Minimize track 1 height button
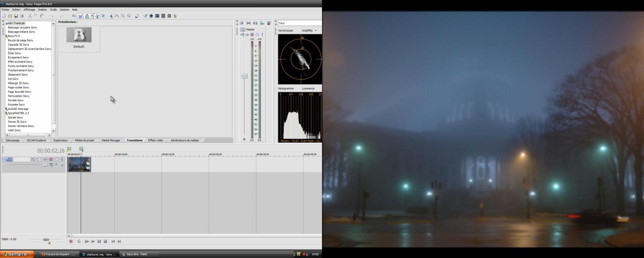Viewport: 644px width, 258px height. (x=4, y=159)
